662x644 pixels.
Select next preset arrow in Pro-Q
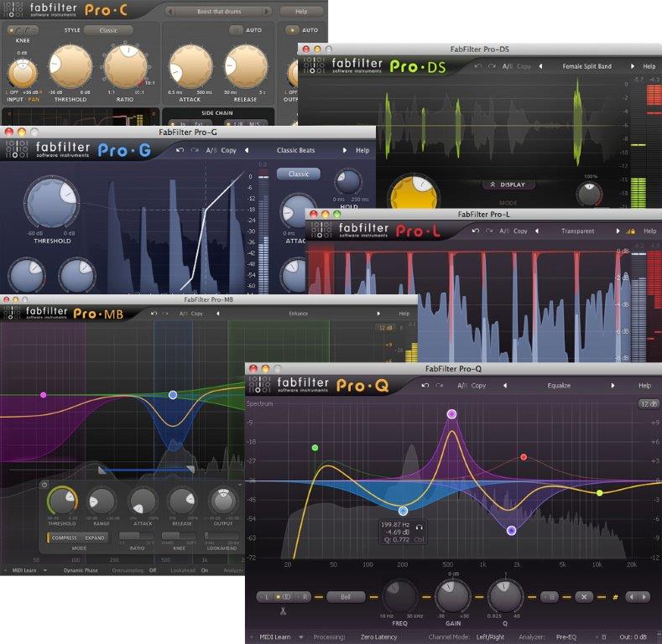[x=612, y=386]
